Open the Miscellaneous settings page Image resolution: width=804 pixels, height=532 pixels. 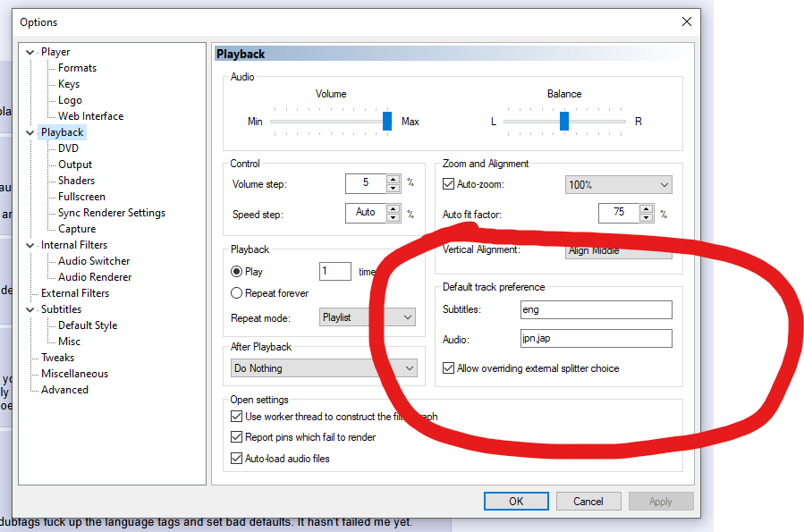click(75, 374)
